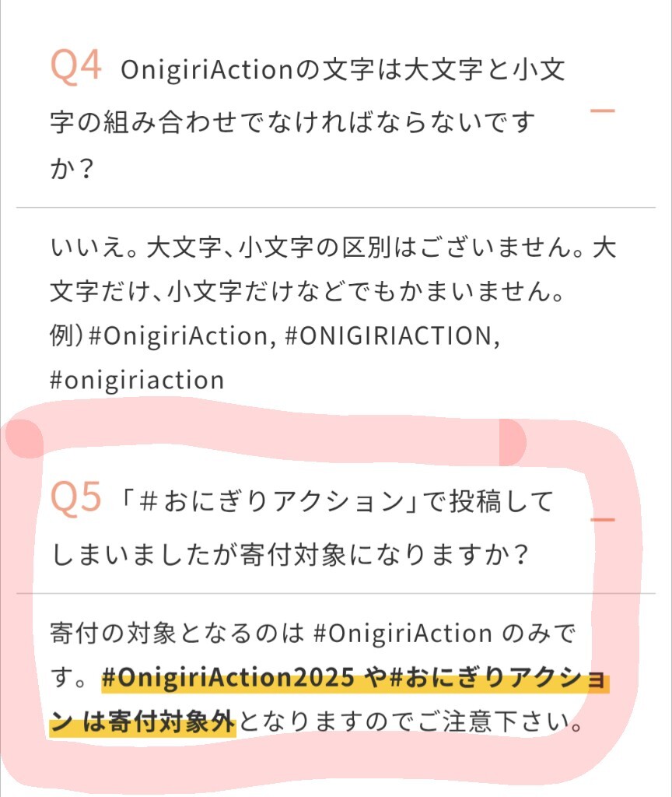Image resolution: width=672 pixels, height=797 pixels.
Task: Click いいえ at the start of Q4 answer
Action: [x=86, y=249]
